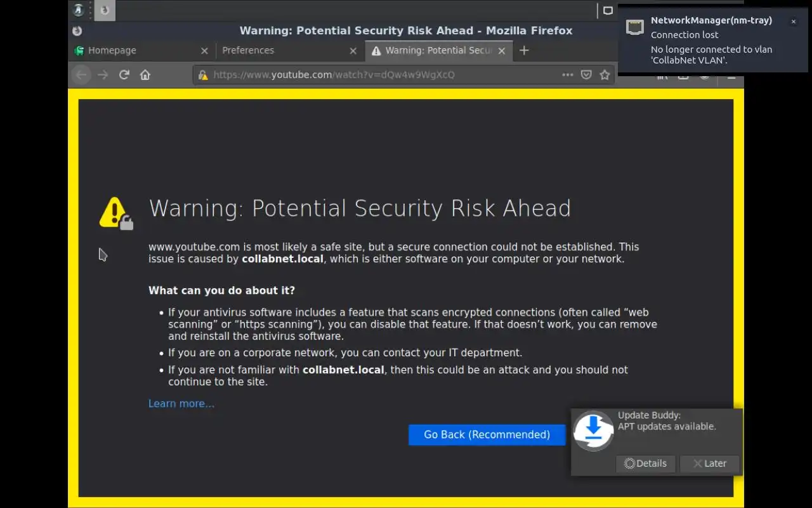Click the connection warning lock icon in URL bar

pyautogui.click(x=203, y=75)
